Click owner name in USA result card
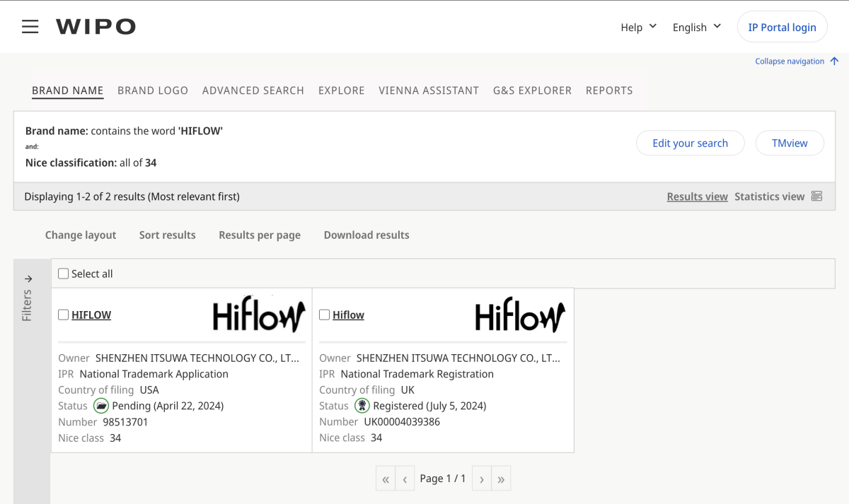The width and height of the screenshot is (849, 504). click(197, 358)
